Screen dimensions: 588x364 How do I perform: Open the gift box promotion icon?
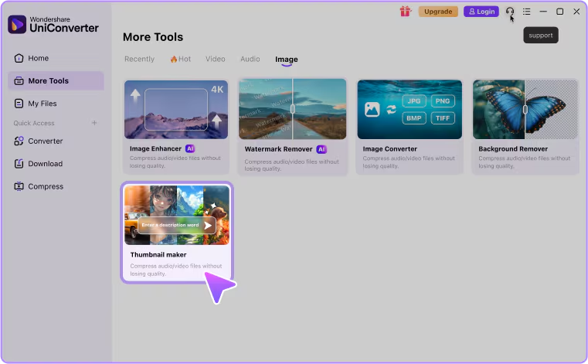[405, 12]
